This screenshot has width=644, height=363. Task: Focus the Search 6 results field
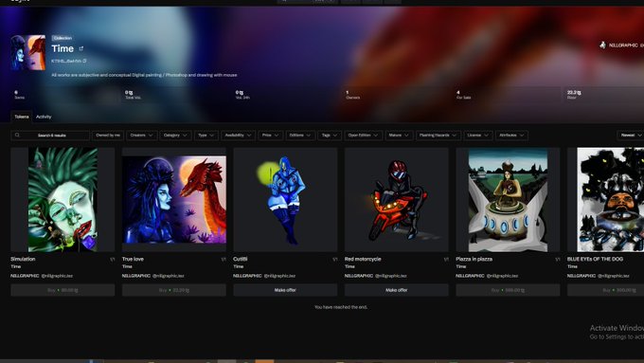pyautogui.click(x=50, y=136)
